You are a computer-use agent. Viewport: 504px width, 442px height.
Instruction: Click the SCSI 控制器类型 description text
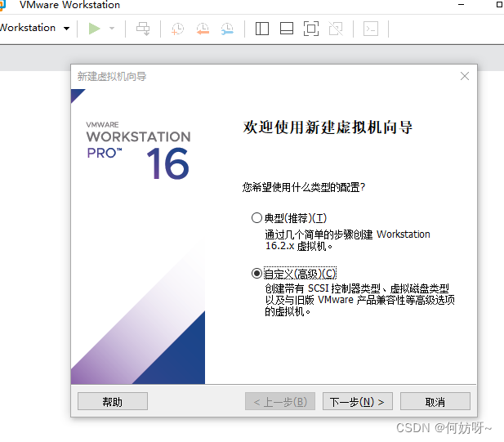[x=359, y=300]
